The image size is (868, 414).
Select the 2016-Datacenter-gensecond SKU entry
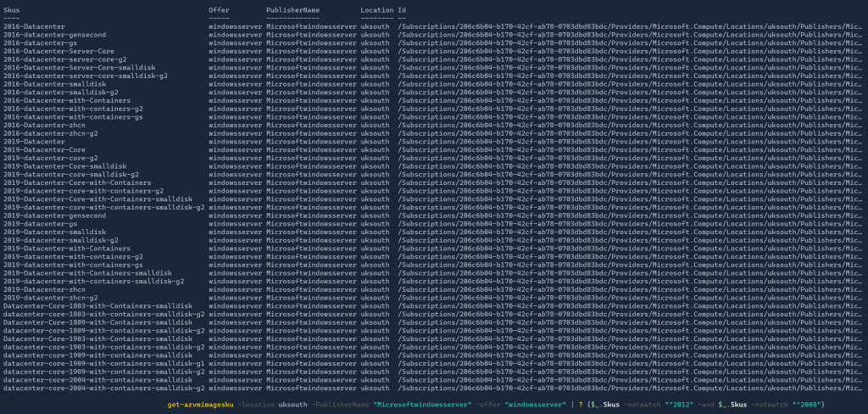42,35
